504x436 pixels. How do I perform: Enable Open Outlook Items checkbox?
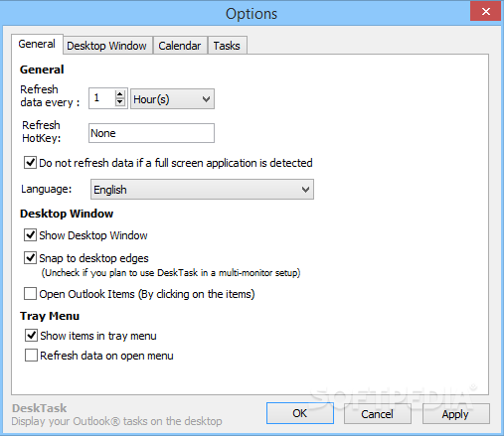pyautogui.click(x=30, y=294)
